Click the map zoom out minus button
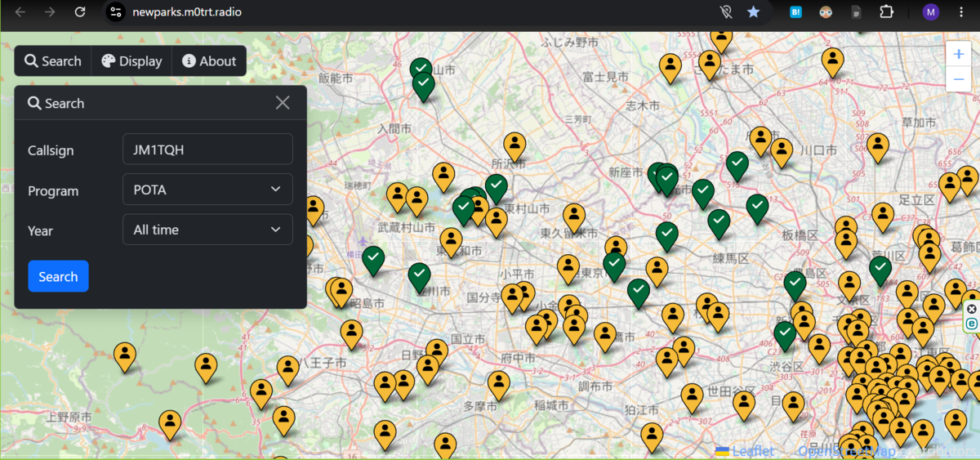The width and height of the screenshot is (980, 460). 959,78
